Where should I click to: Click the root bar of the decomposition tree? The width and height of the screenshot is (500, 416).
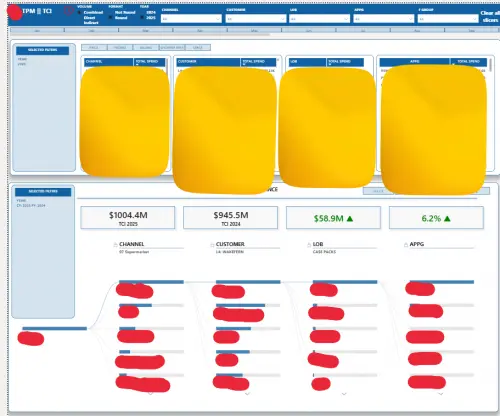(x=55, y=329)
